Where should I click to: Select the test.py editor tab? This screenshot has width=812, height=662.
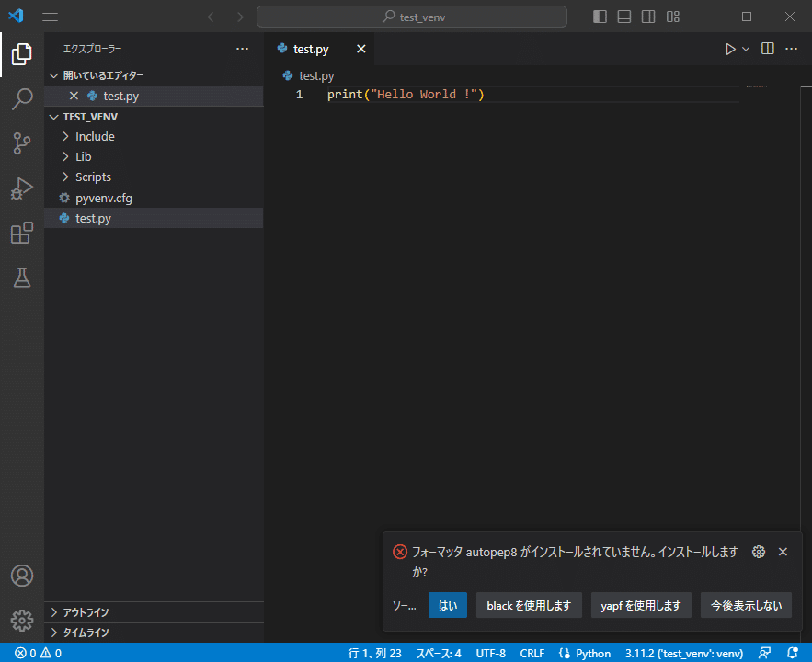click(319, 49)
